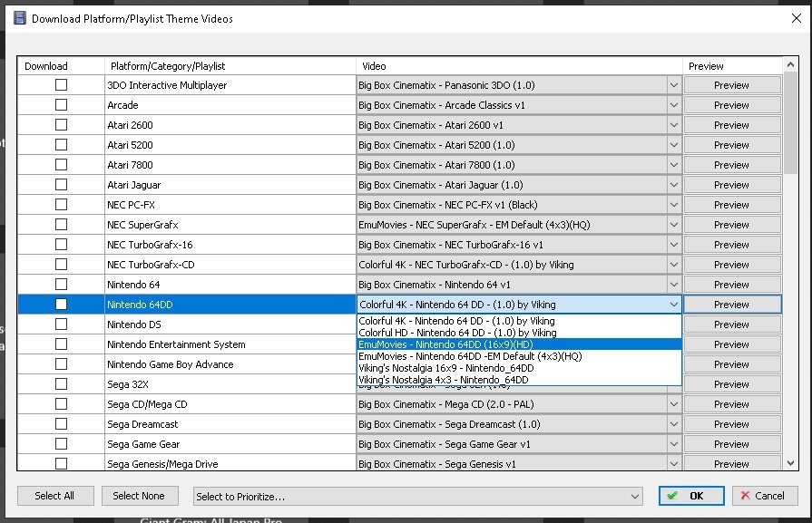
Task: Open video dropdown for 3DO Interactive Multiplayer
Action: pyautogui.click(x=674, y=85)
